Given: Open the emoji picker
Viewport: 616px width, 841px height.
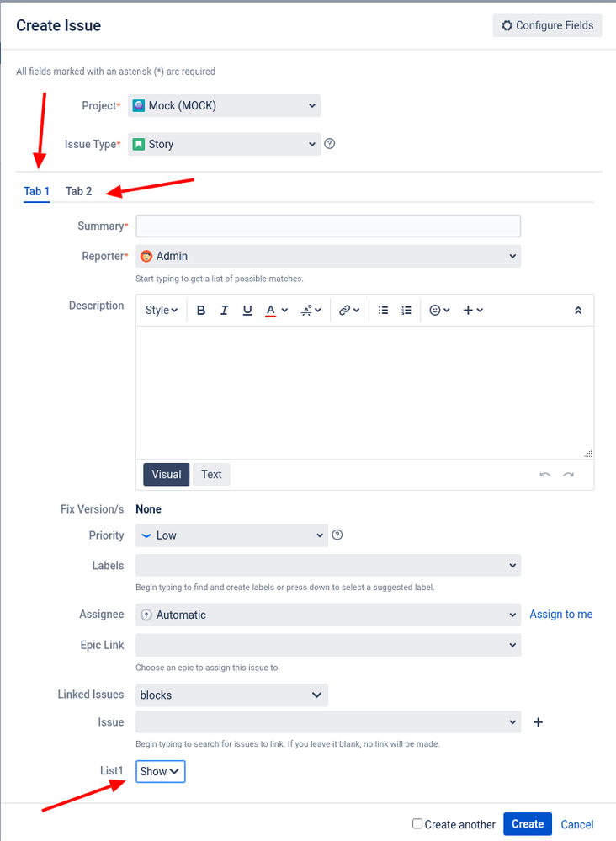Looking at the screenshot, I should click(439, 310).
